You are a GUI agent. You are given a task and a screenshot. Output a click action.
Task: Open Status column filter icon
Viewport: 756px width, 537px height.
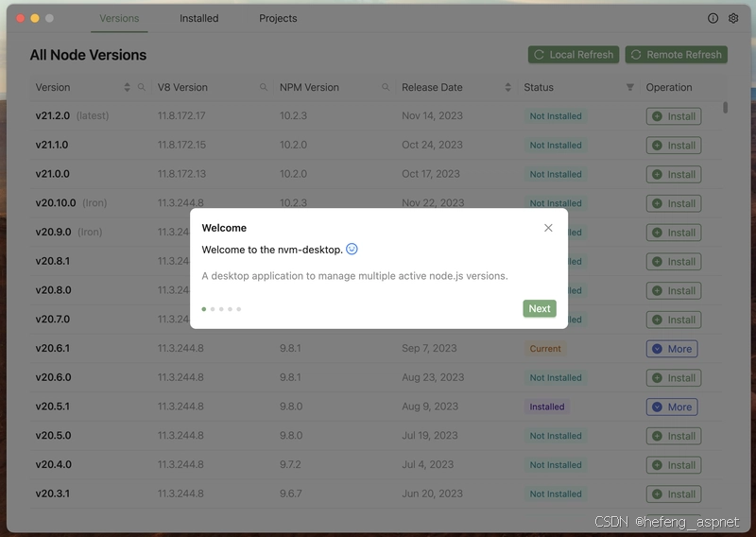[629, 87]
